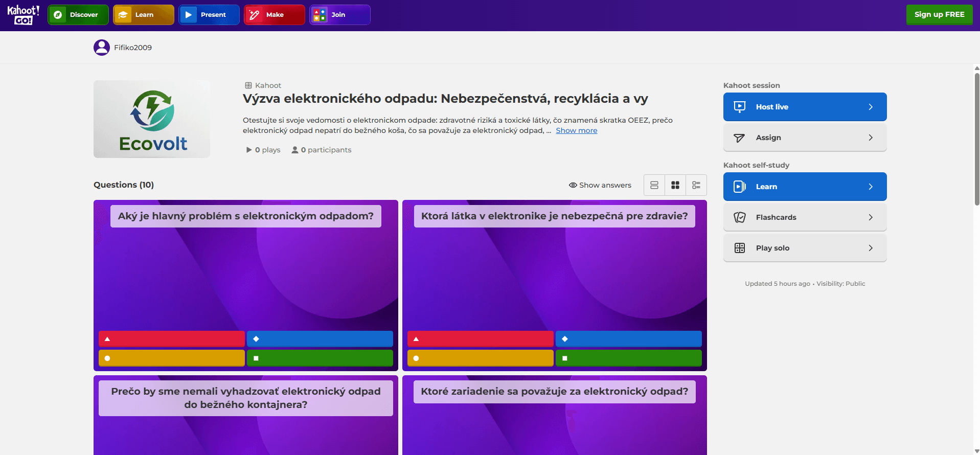This screenshot has height=455, width=980.
Task: Click the Host live screen icon
Action: pos(740,107)
